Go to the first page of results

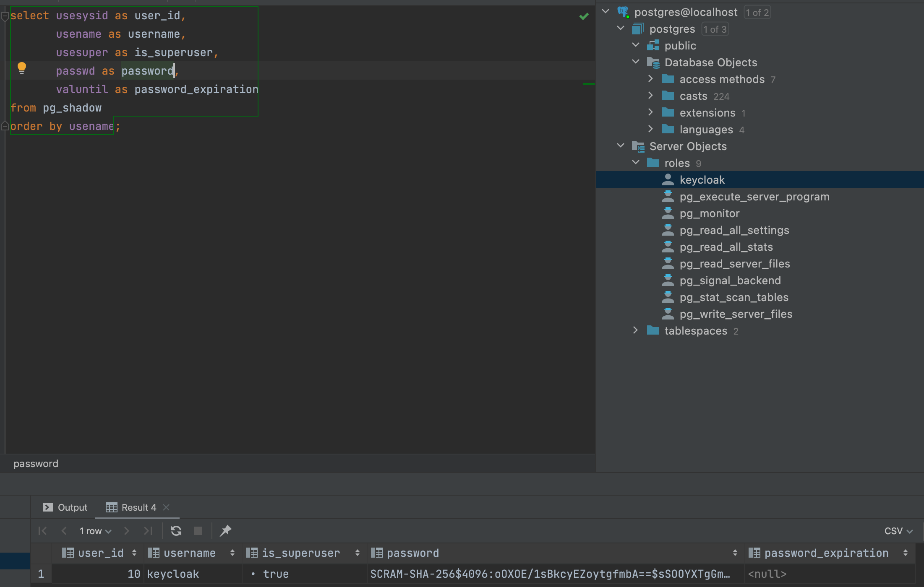tap(42, 530)
